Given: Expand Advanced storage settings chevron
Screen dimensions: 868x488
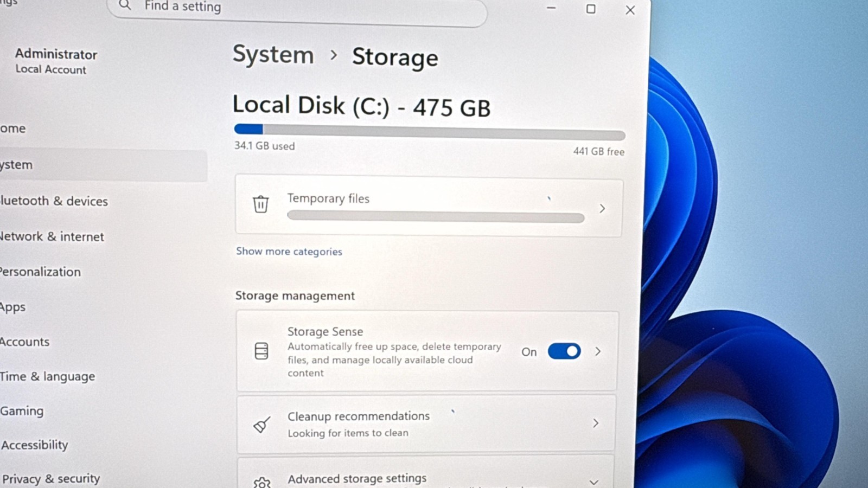Looking at the screenshot, I should click(594, 481).
